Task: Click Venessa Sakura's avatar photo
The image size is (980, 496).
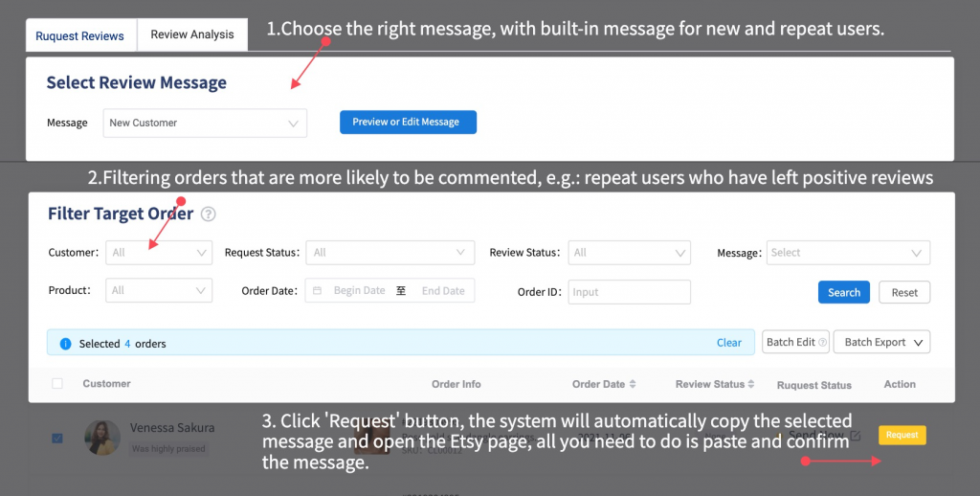Action: pos(101,437)
